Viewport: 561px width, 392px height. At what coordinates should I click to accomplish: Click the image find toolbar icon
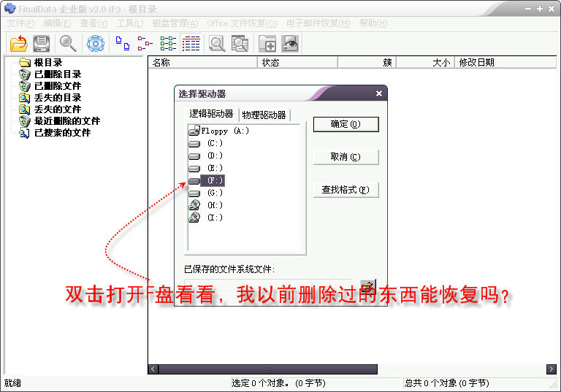[240, 44]
